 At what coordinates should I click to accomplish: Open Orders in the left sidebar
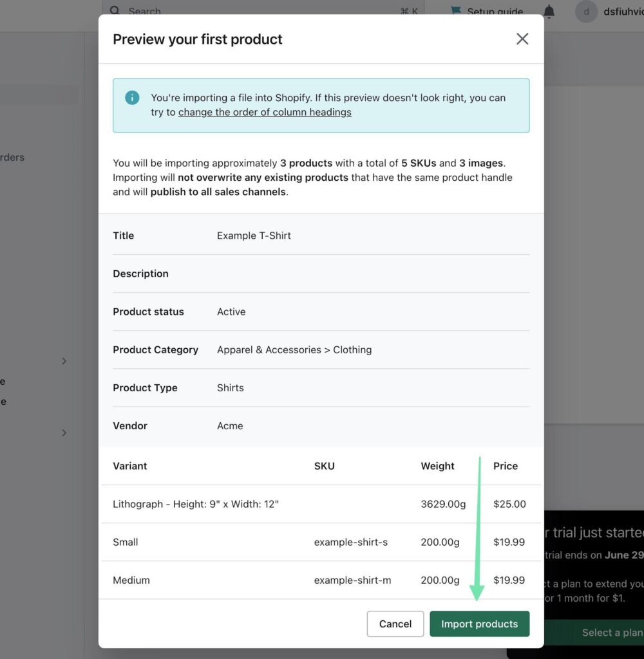click(12, 157)
